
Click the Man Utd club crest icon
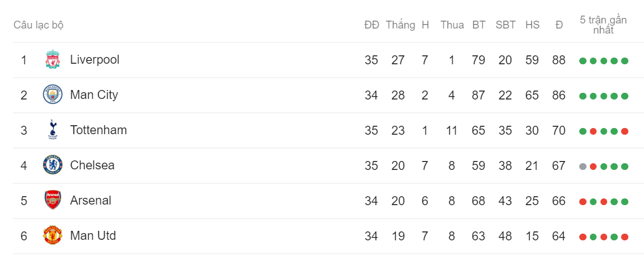[52, 236]
